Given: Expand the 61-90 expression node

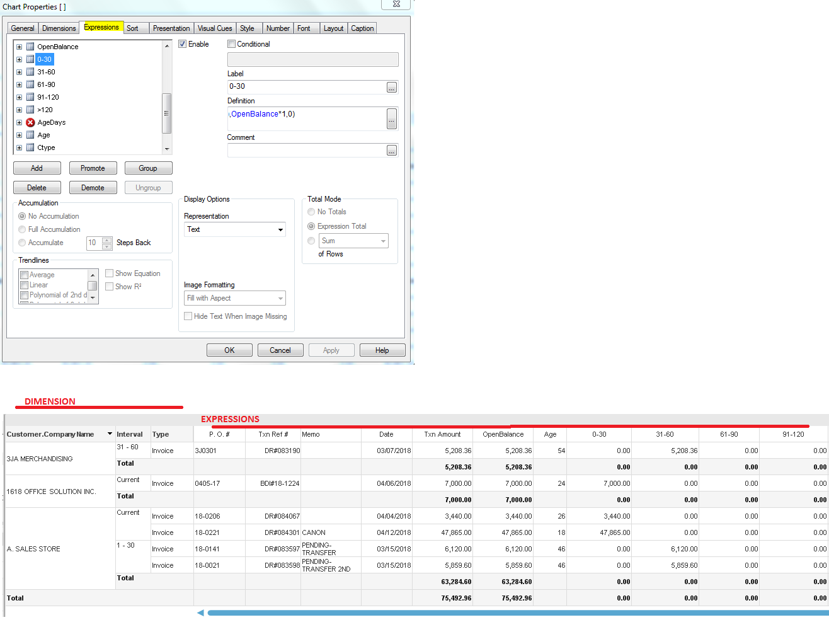Looking at the screenshot, I should pos(19,84).
